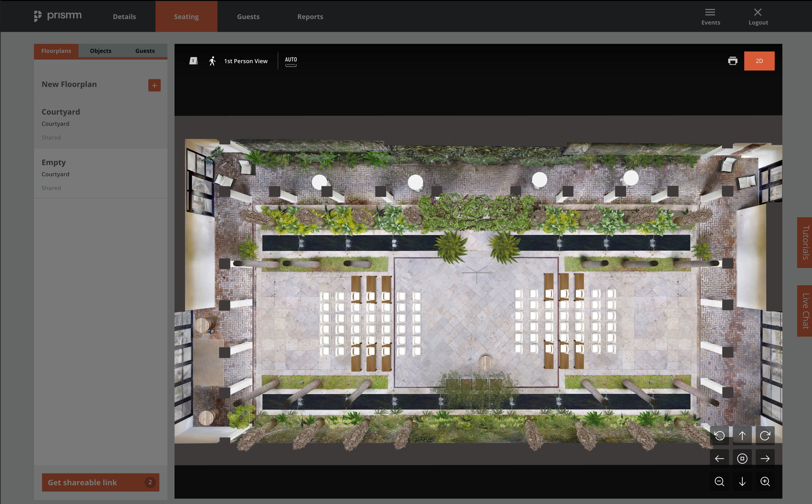Switch to the Objects tab

pos(100,51)
